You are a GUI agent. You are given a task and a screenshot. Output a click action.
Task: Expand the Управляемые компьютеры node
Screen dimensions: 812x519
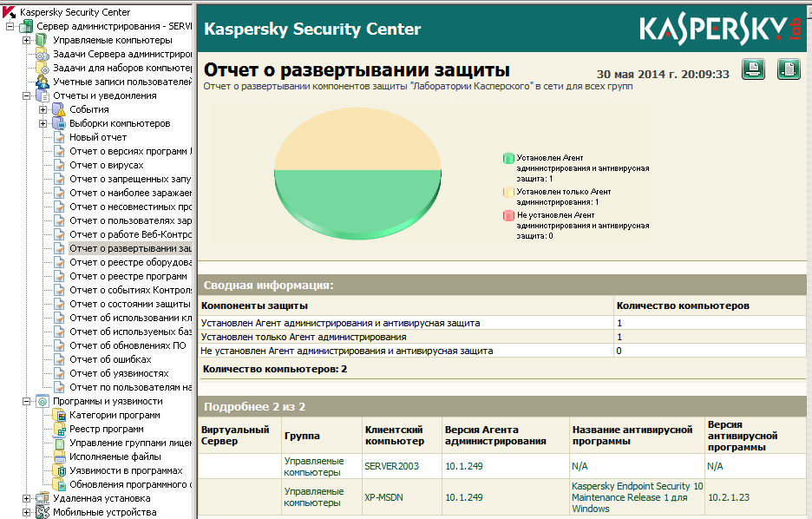[x=26, y=40]
